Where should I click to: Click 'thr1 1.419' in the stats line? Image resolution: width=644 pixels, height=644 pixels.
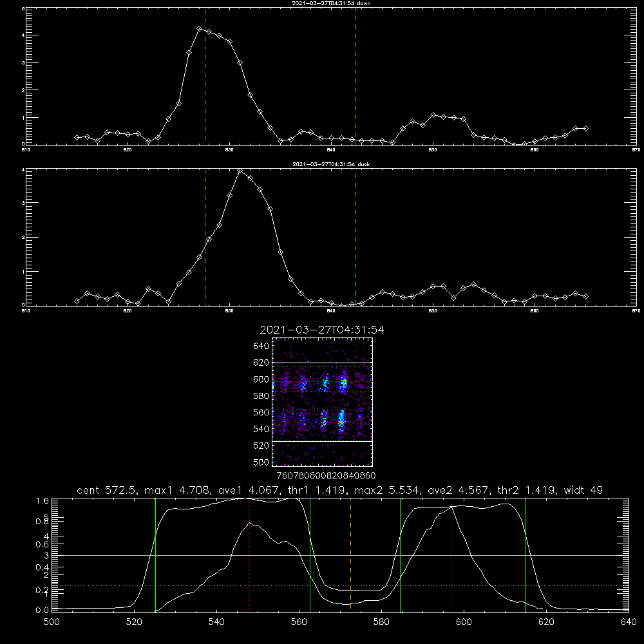(x=318, y=490)
